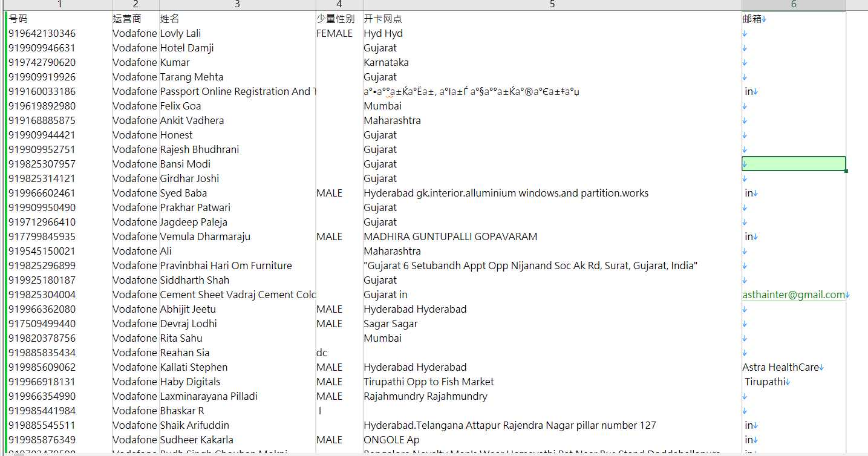This screenshot has width=868, height=456.
Task: Click phone number 919545150021
Action: [x=59, y=251]
